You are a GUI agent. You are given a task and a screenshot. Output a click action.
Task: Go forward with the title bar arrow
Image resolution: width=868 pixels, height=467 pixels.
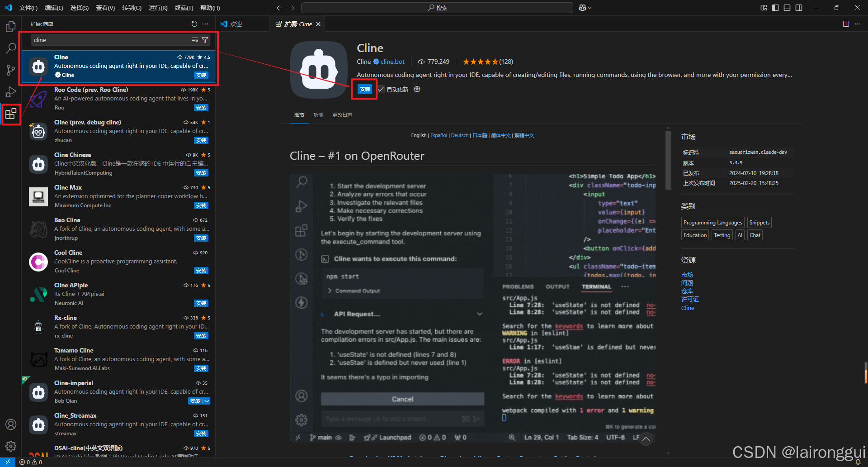click(x=292, y=8)
